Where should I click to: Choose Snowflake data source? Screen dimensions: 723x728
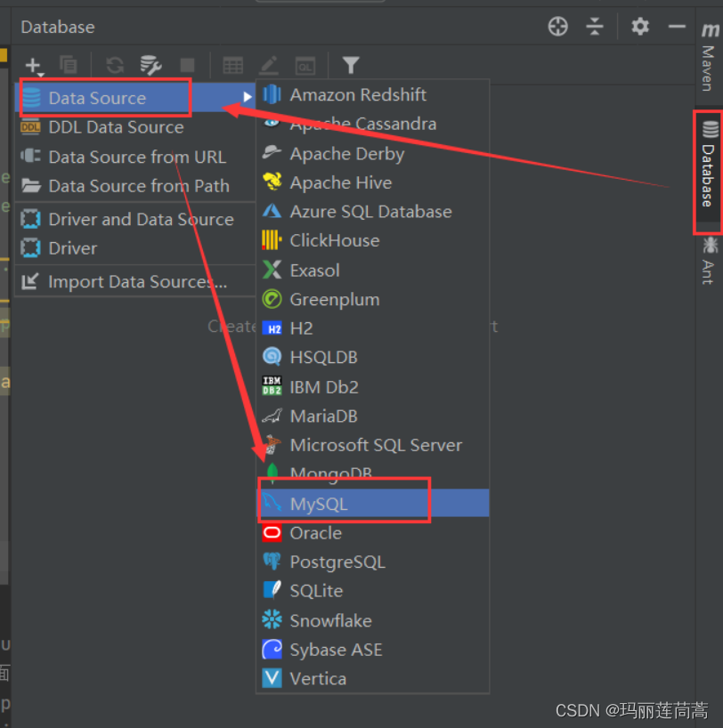tap(373, 620)
